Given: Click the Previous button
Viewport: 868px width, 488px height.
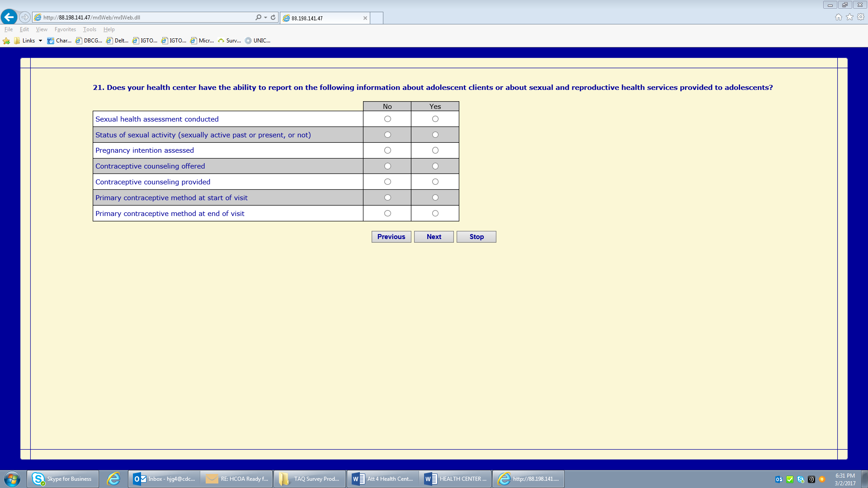Looking at the screenshot, I should coord(391,237).
